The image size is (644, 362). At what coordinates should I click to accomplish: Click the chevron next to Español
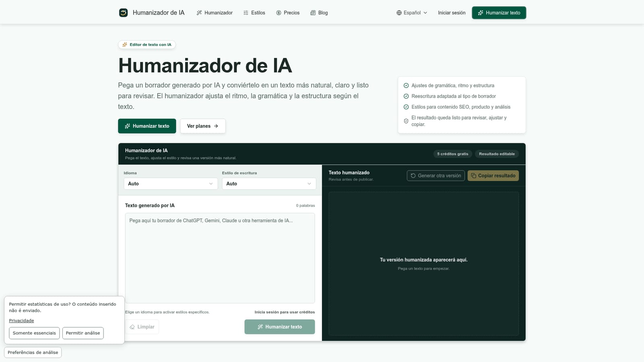click(x=425, y=13)
